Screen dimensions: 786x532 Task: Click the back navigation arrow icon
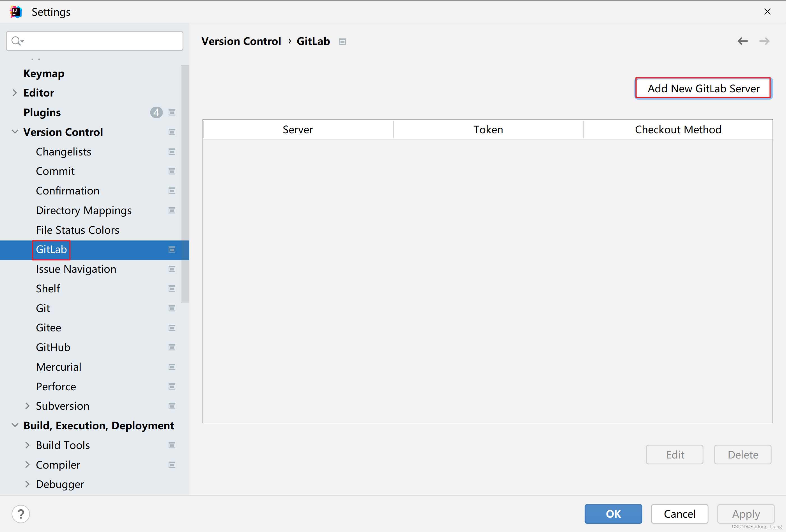pos(742,41)
